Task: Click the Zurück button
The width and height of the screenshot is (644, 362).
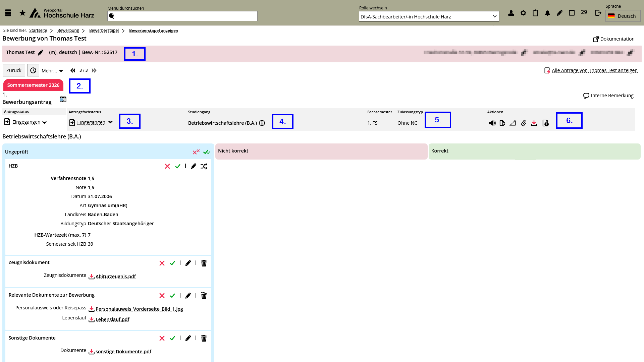Action: 14,70
